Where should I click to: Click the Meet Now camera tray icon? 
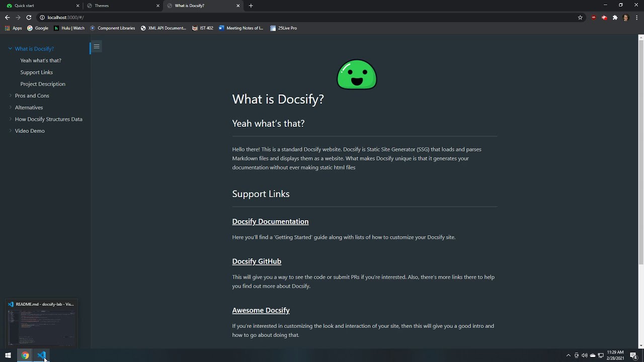tap(577, 355)
